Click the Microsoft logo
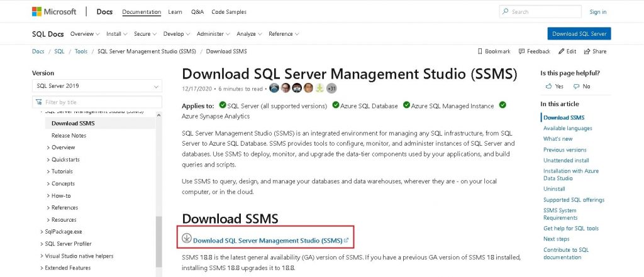This screenshot has height=277, width=644. [x=54, y=11]
